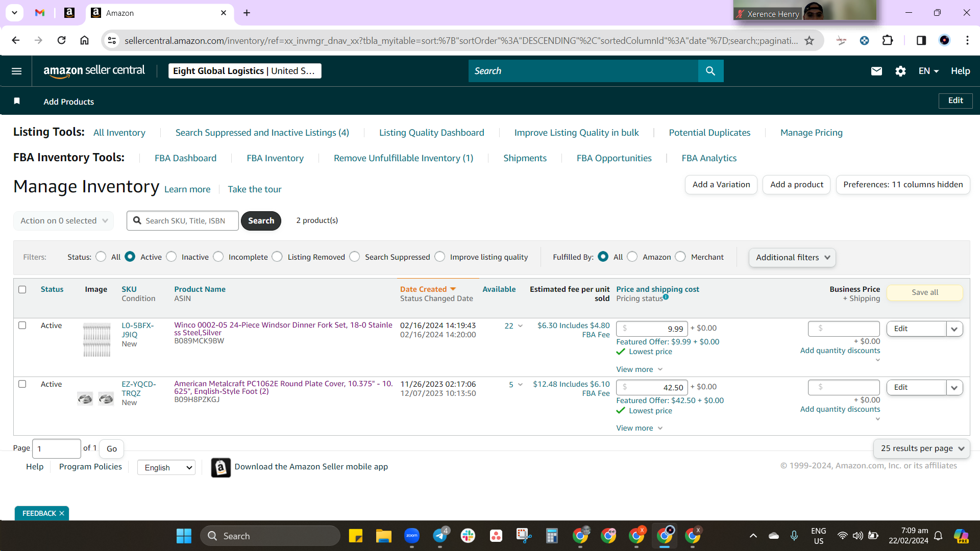Click the $9.99 price input field
The height and width of the screenshot is (551, 980).
(x=652, y=329)
